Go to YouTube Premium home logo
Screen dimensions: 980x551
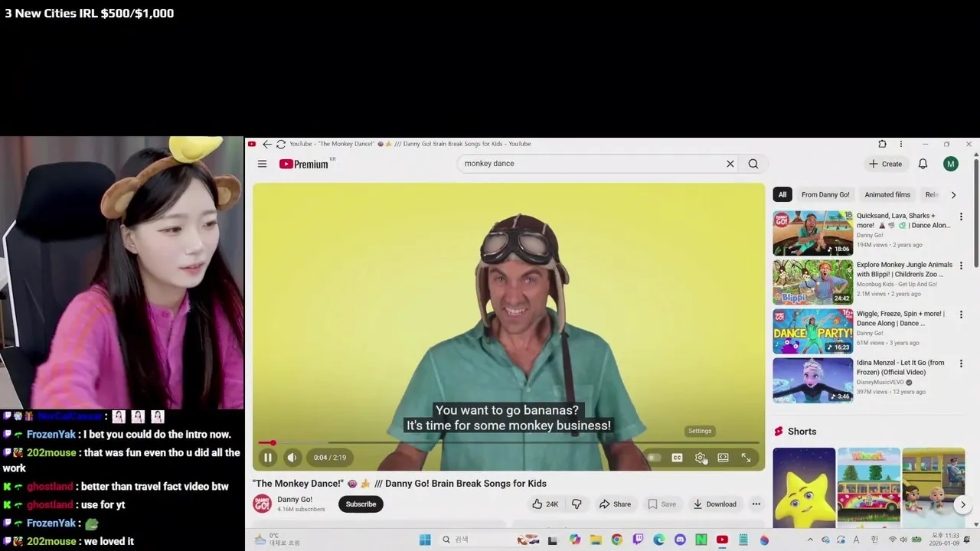(305, 164)
